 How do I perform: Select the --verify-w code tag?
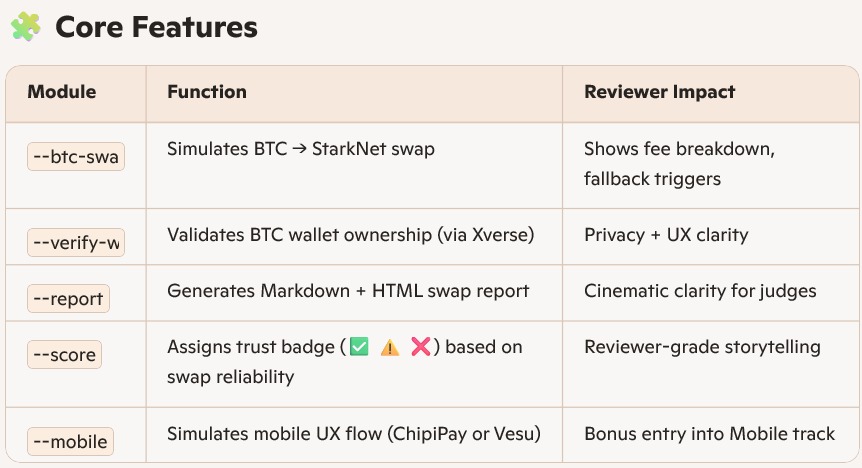point(75,243)
